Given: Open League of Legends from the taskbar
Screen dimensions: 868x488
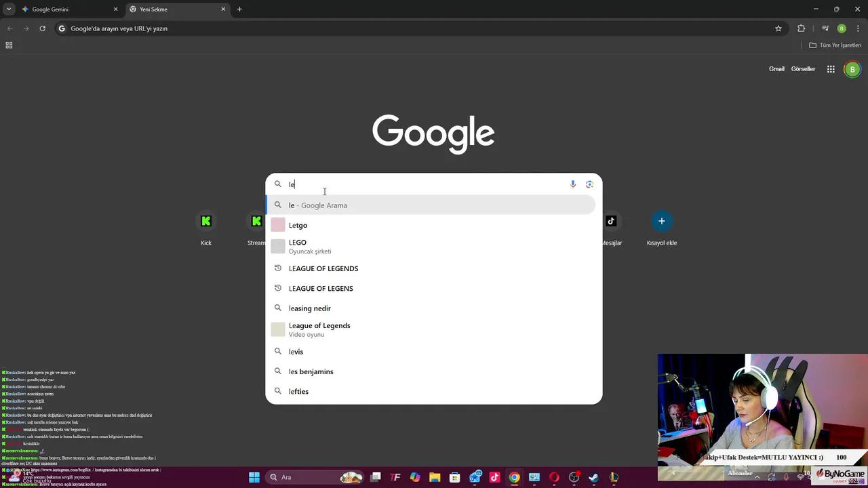Looking at the screenshot, I should pyautogui.click(x=614, y=477).
